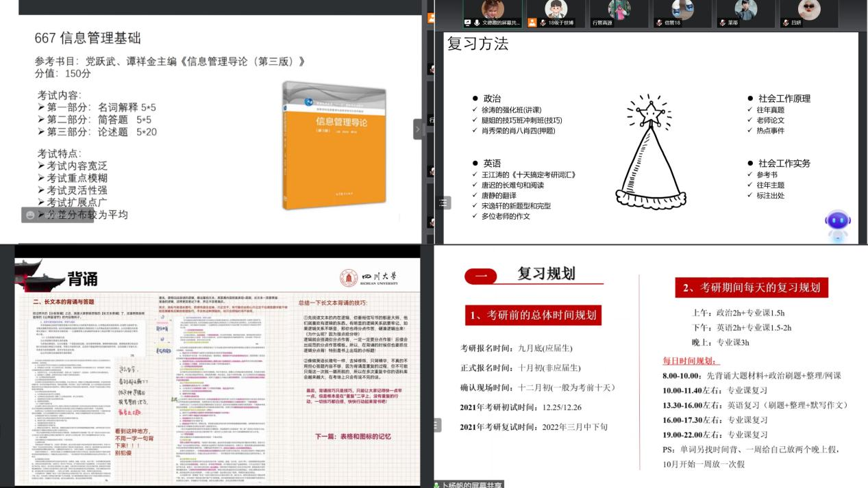Click the 信息管理导论 orange book cover

click(334, 146)
